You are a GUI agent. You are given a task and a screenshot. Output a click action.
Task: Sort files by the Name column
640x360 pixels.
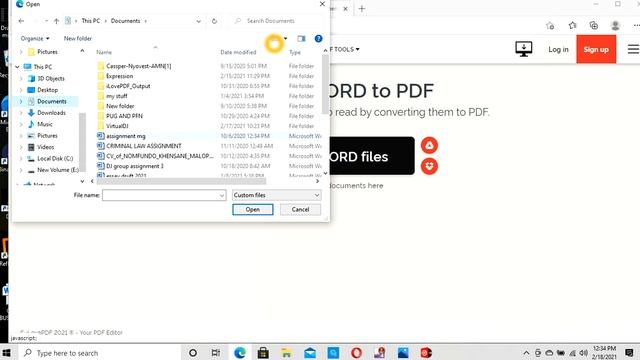pos(104,52)
